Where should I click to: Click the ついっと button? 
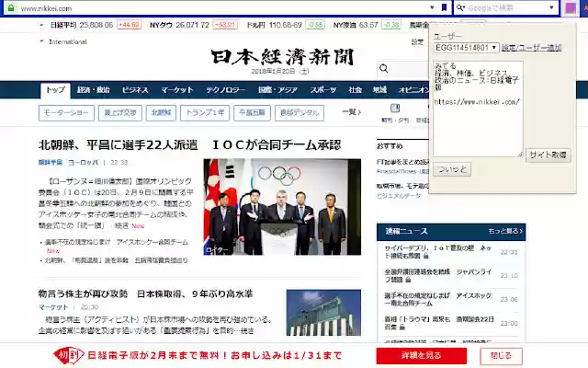click(x=452, y=169)
